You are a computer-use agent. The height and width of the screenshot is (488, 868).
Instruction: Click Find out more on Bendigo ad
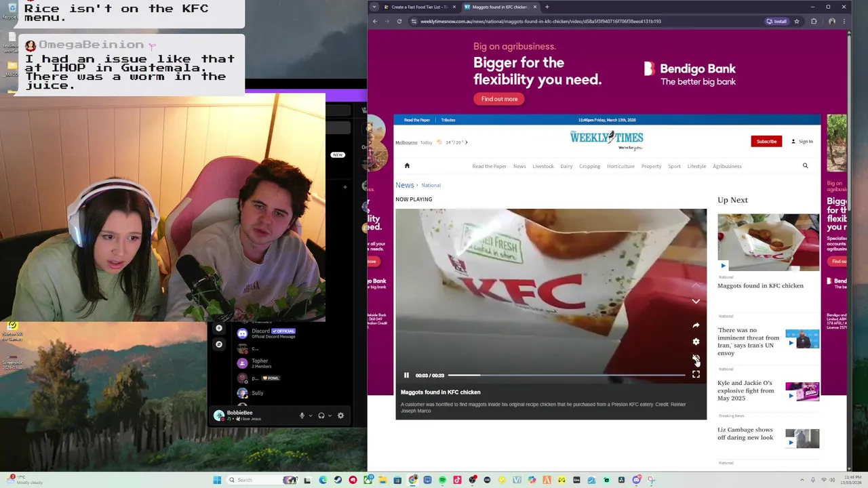(x=499, y=99)
